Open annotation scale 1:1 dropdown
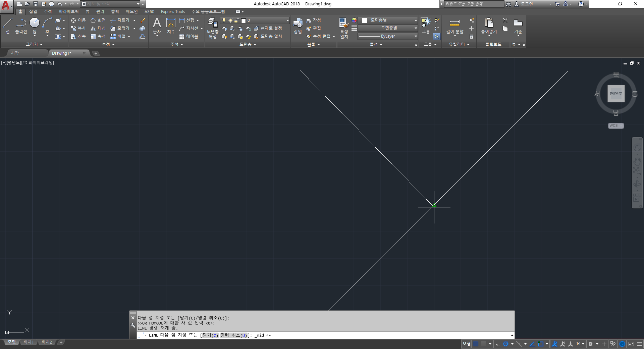The width and height of the screenshot is (644, 349). pos(580,344)
